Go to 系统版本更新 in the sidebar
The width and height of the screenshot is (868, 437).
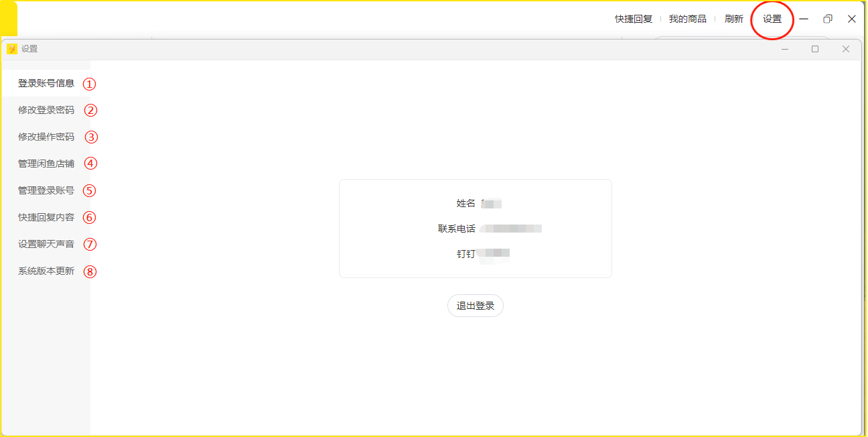tap(46, 271)
